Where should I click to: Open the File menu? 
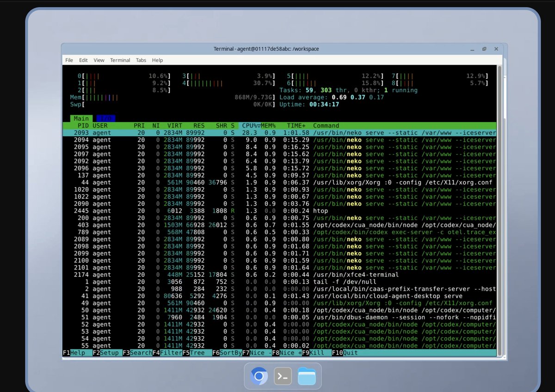(x=69, y=60)
